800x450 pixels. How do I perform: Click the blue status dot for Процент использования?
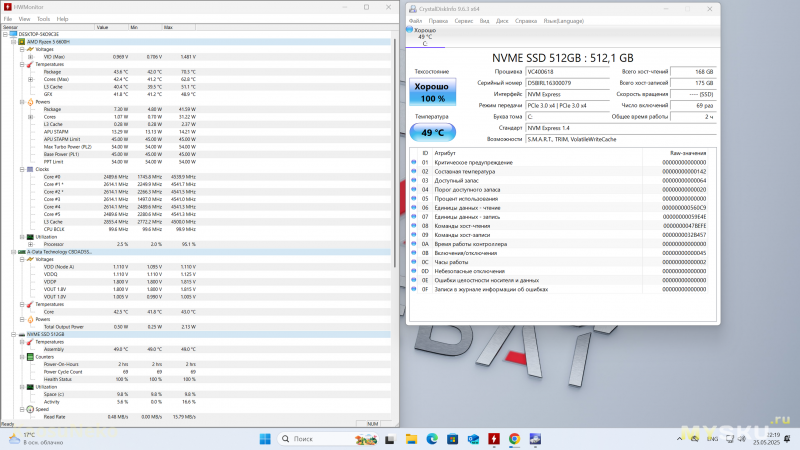(414, 198)
